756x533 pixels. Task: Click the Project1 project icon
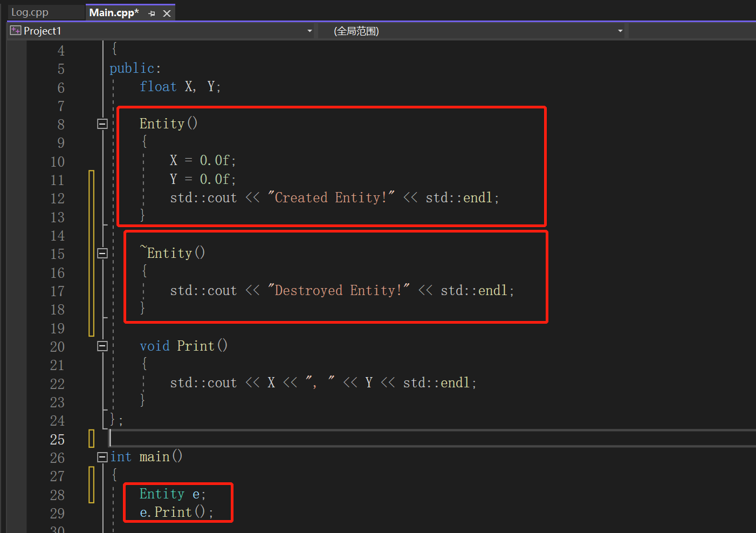[16, 31]
